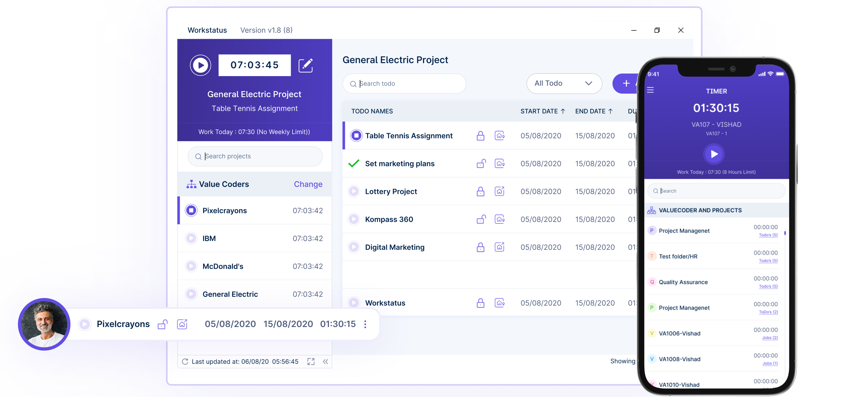The height and width of the screenshot is (397, 868).
Task: Click the three-dot menu on Pixelcrayons row
Action: (365, 324)
